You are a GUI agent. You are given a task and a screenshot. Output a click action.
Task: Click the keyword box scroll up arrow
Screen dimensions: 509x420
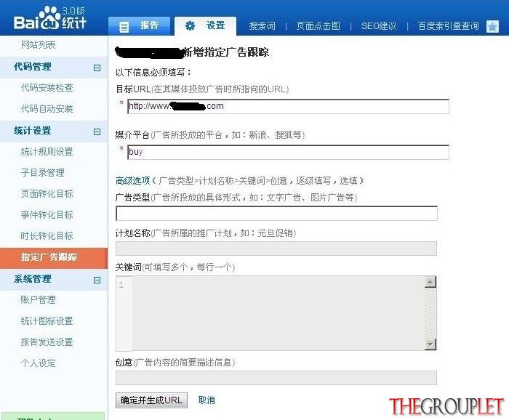430,282
